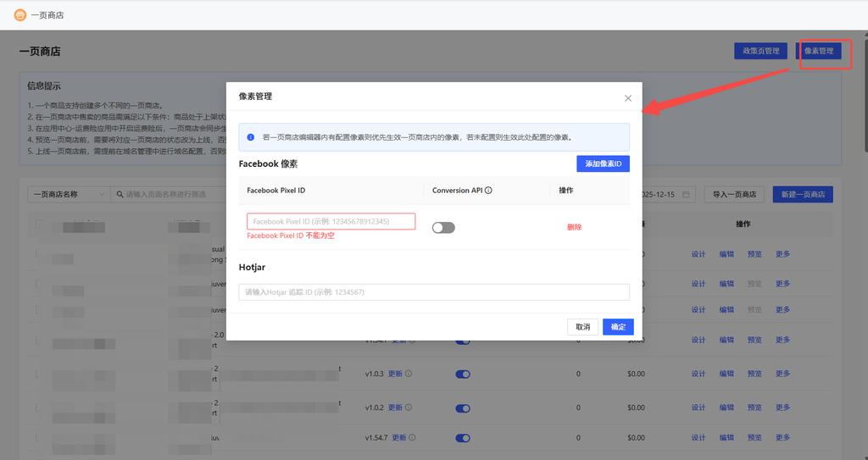Viewport: 868px width, 460px height.
Task: Enable the Conversion API toggle switch
Action: point(443,227)
